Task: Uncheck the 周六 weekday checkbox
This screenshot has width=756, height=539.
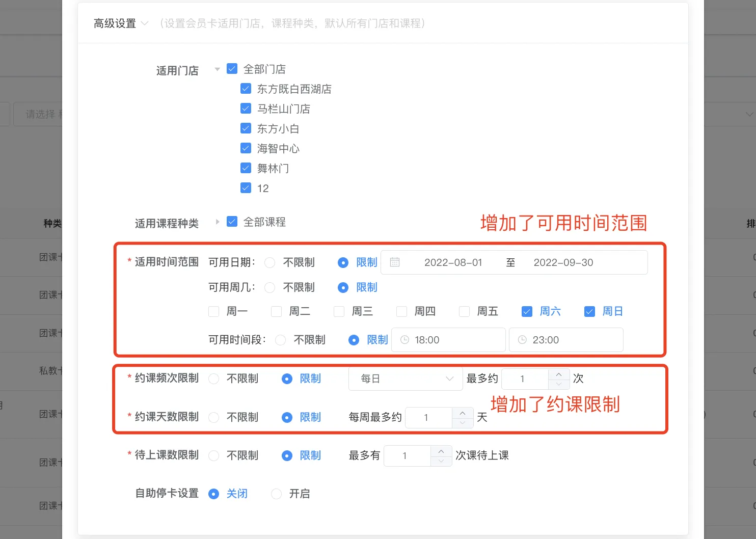Action: click(x=527, y=311)
